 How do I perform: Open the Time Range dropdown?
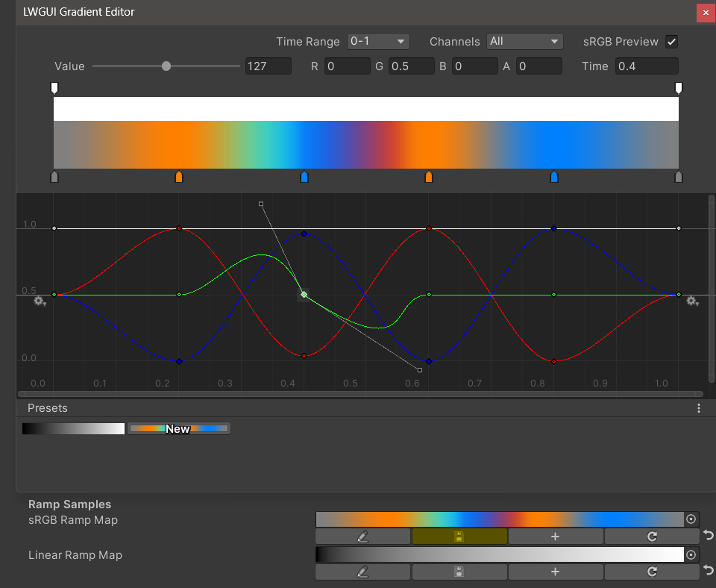coord(379,42)
